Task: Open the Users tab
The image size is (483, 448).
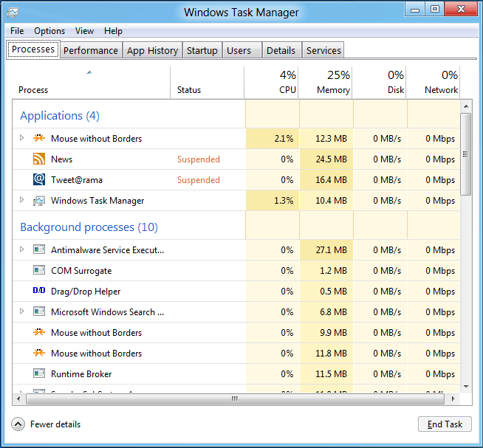Action: click(241, 50)
